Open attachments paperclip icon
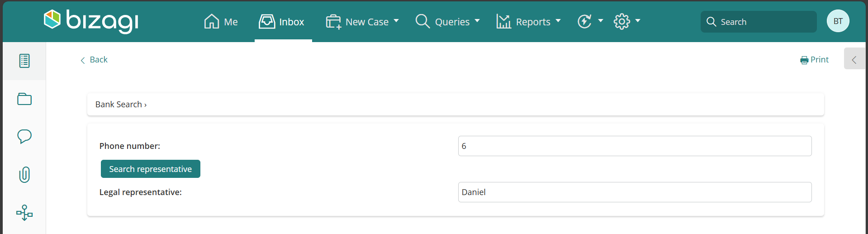868x234 pixels. 24,175
